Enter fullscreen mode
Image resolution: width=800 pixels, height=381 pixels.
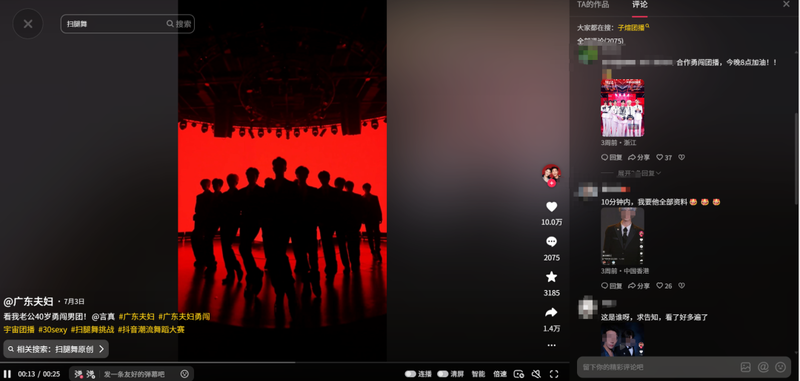point(554,374)
